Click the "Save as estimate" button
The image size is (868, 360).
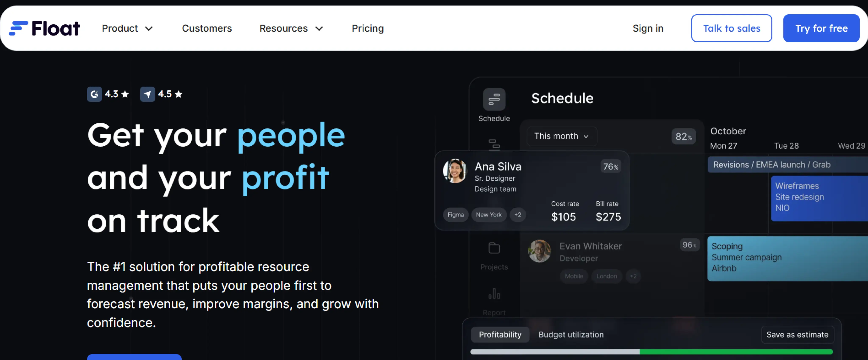[x=797, y=334]
